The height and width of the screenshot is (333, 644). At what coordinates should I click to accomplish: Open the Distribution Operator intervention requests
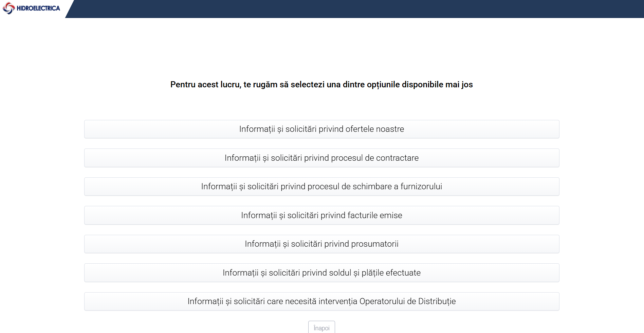pyautogui.click(x=321, y=301)
